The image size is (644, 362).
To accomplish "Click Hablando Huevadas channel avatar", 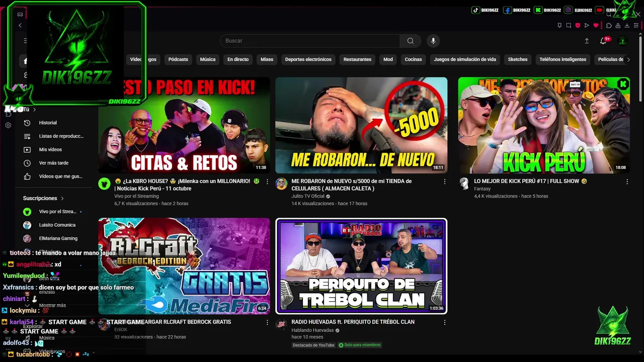I will (281, 324).
